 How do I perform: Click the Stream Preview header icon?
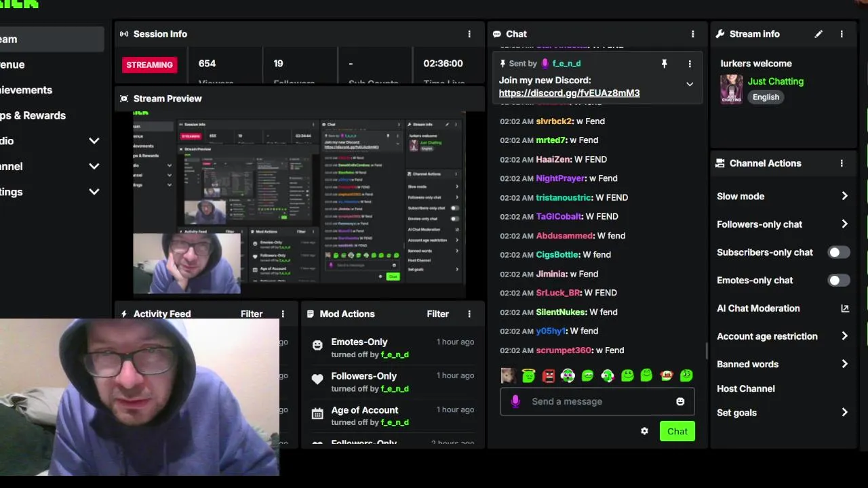click(x=124, y=98)
